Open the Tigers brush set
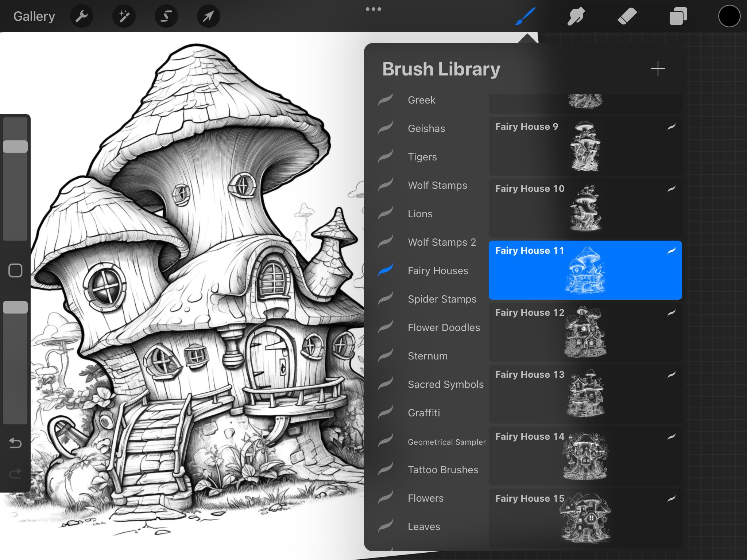The image size is (747, 560). coord(422,157)
